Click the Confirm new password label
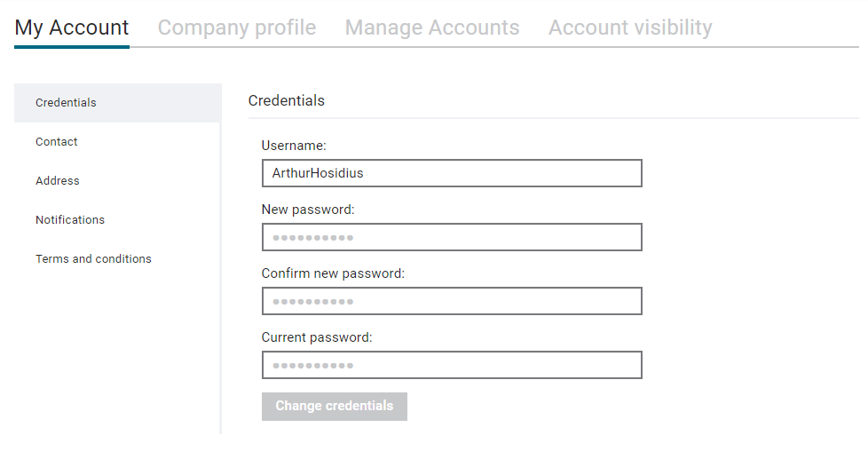This screenshot has height=467, width=868. pos(333,273)
